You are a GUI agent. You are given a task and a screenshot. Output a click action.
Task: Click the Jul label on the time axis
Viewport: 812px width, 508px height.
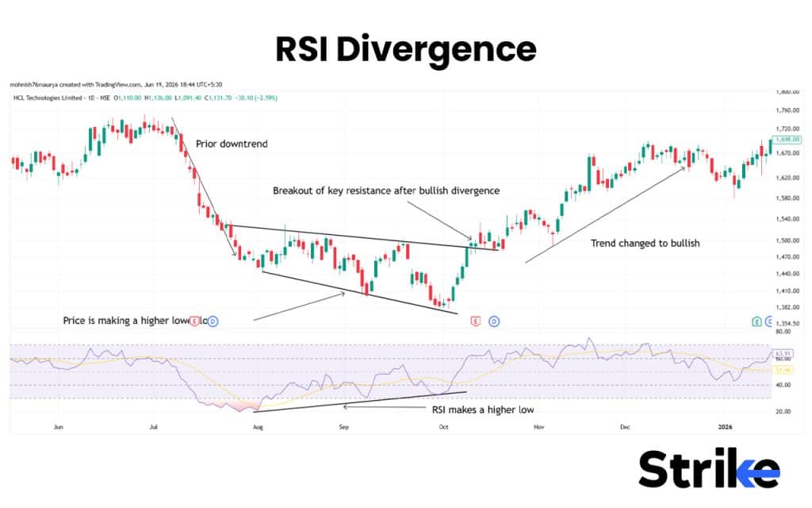pyautogui.click(x=153, y=427)
